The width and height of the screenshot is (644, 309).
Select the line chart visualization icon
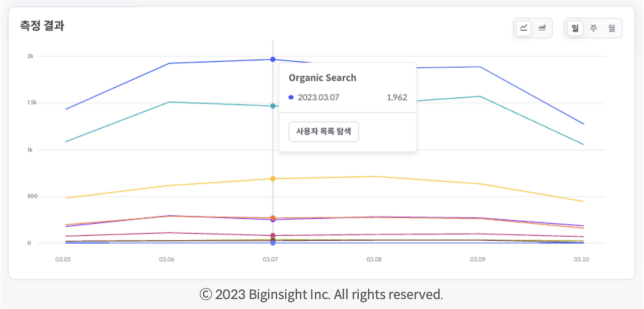[523, 28]
